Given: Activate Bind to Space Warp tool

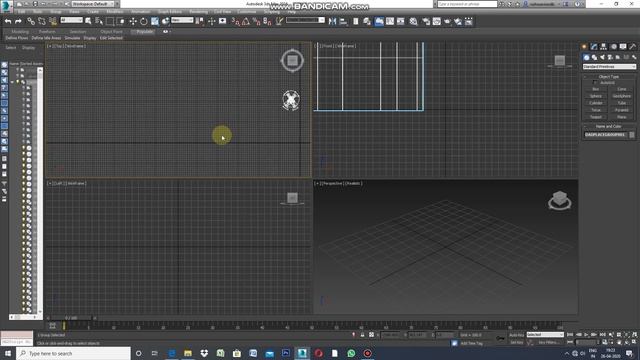Looking at the screenshot, I should click(x=53, y=21).
